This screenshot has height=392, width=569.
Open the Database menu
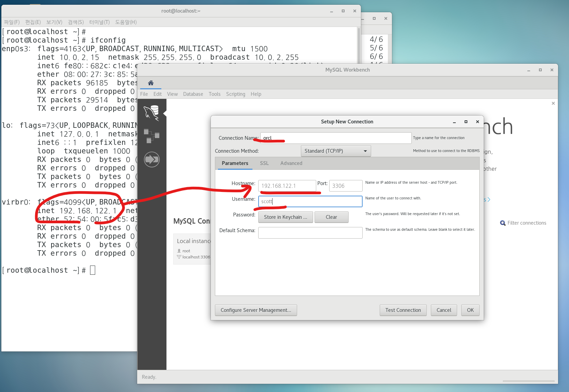click(193, 94)
